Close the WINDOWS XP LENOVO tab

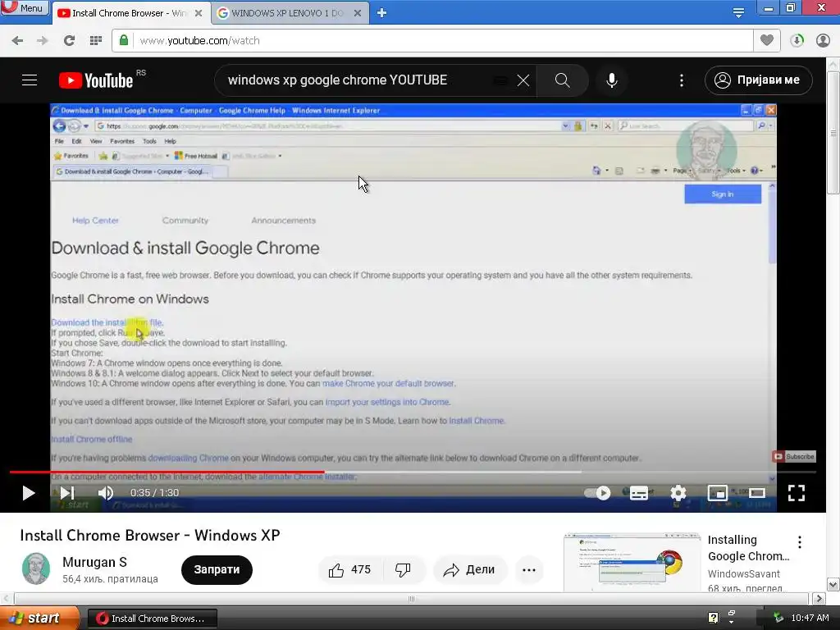[358, 13]
